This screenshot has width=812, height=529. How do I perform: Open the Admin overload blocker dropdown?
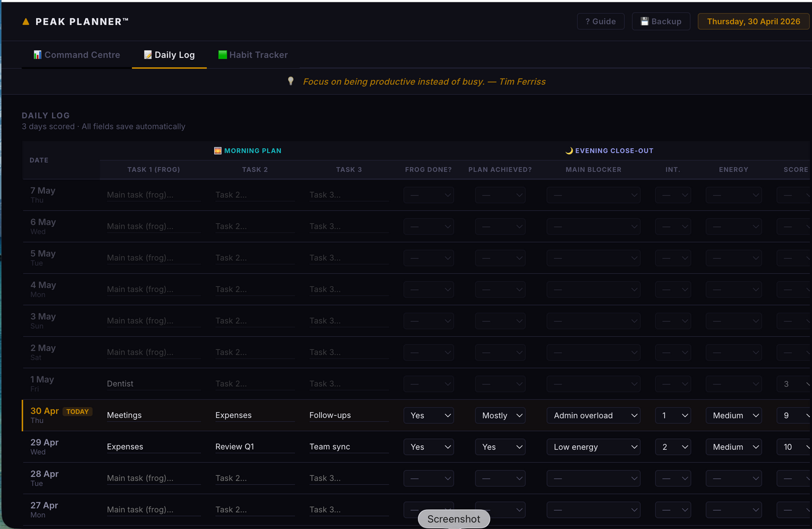tap(593, 415)
